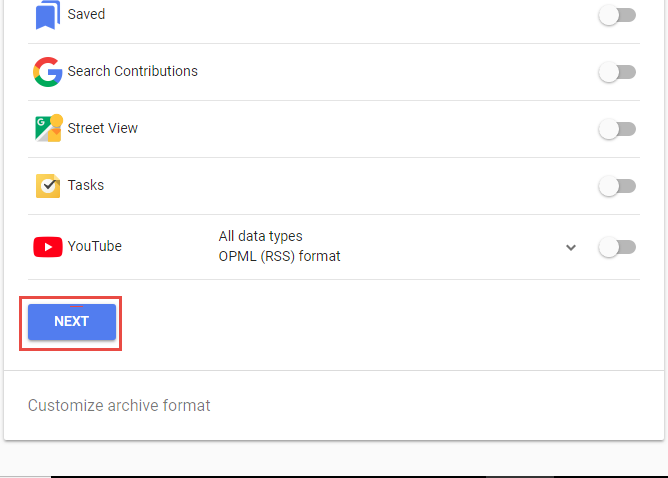The height and width of the screenshot is (478, 668).
Task: Select the Saved label text
Action: (86, 14)
